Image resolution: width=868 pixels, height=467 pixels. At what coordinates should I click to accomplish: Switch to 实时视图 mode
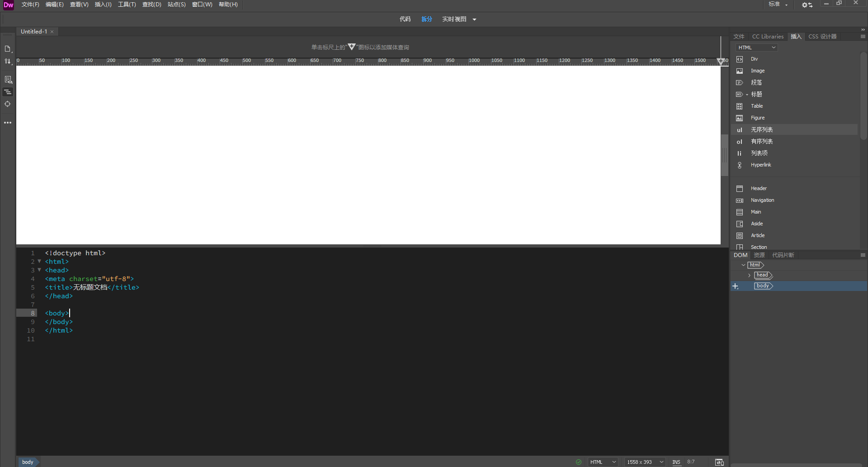click(453, 19)
